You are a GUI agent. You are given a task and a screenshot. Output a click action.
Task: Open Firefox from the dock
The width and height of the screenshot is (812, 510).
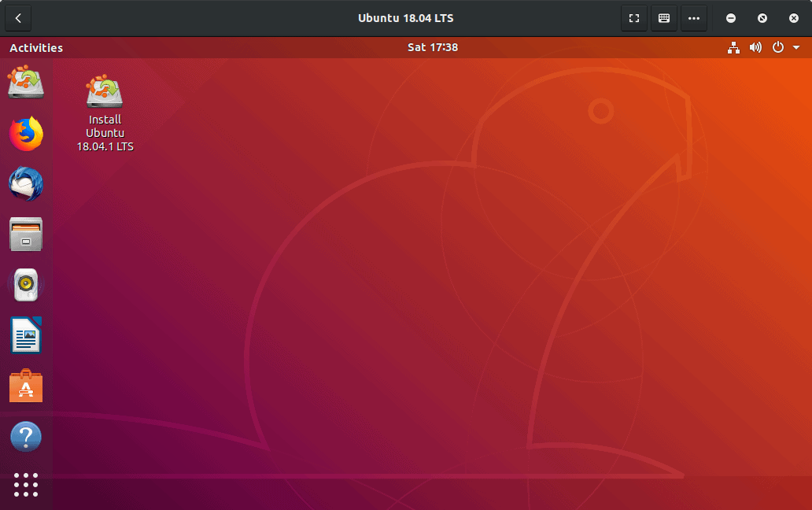click(26, 134)
